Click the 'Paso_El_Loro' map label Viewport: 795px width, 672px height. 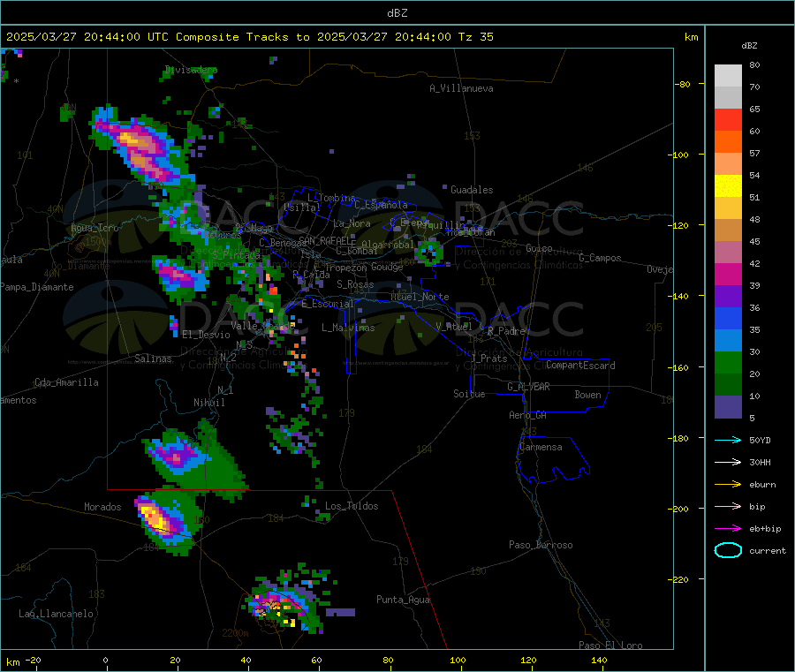point(610,646)
